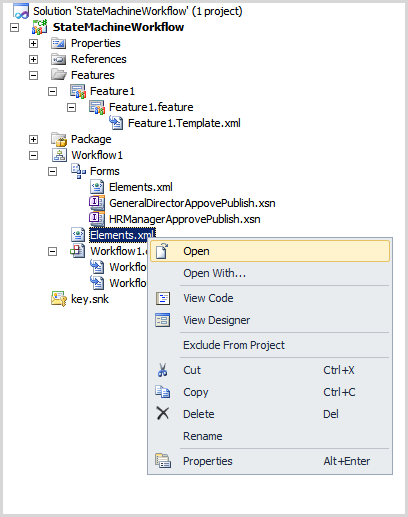Screen dimensions: 408x517
Task: Click the Workflow1 node icon
Action: (x=59, y=155)
